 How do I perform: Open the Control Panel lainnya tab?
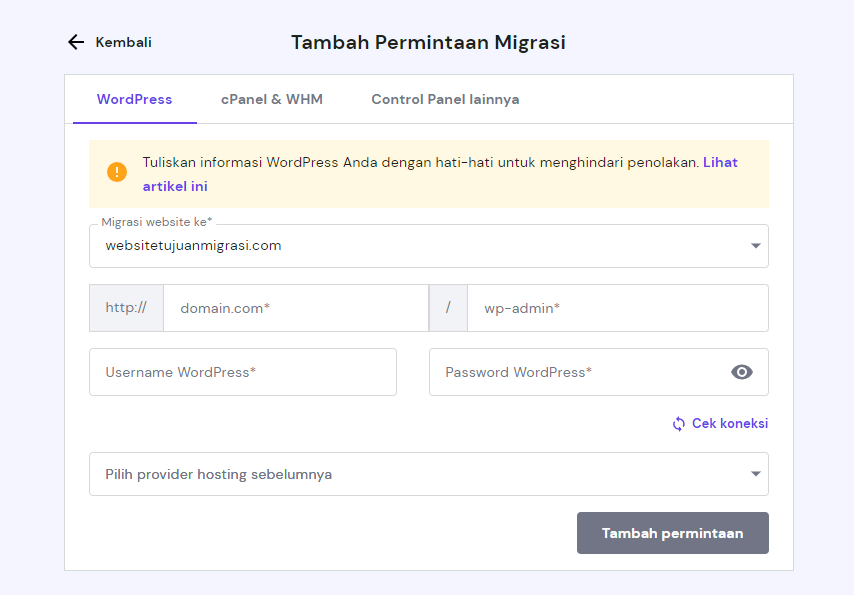[445, 99]
